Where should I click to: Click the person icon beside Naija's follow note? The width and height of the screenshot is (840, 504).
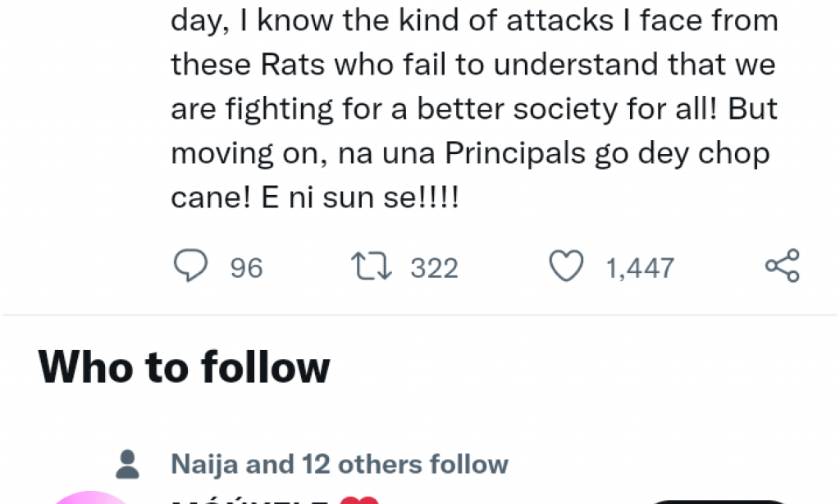128,463
